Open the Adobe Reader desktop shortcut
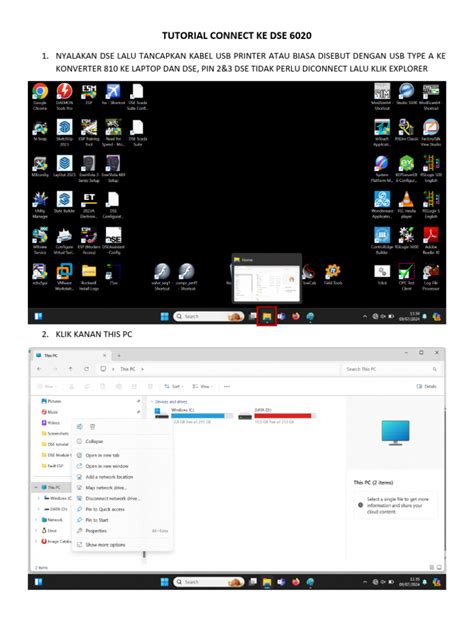474x632 pixels. [431, 240]
